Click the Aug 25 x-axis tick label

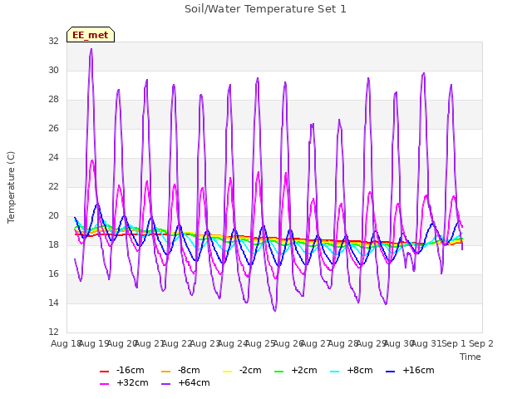[260, 343]
